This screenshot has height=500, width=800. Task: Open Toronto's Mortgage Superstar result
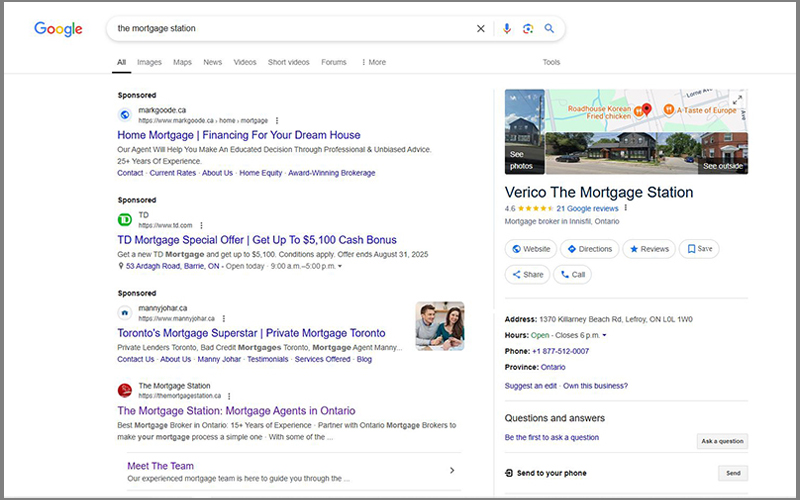click(252, 333)
